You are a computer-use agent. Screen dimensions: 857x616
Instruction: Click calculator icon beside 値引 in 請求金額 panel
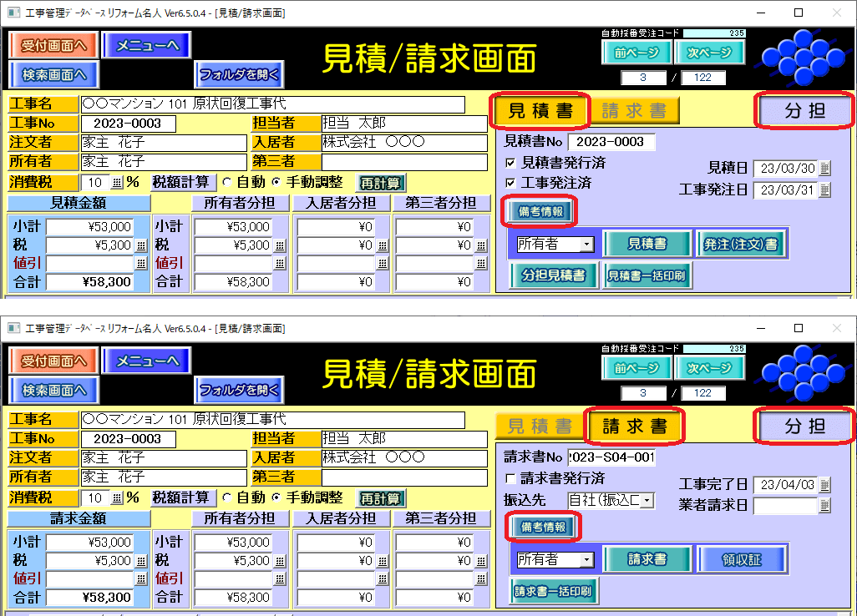(x=140, y=578)
